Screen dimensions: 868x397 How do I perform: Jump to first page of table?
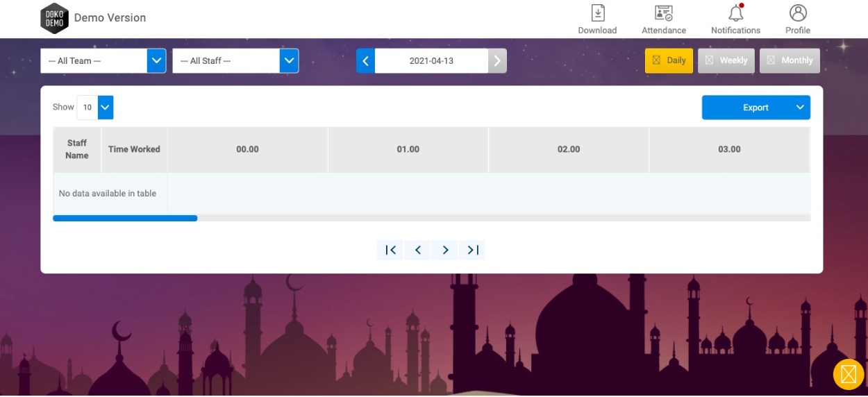[390, 251]
